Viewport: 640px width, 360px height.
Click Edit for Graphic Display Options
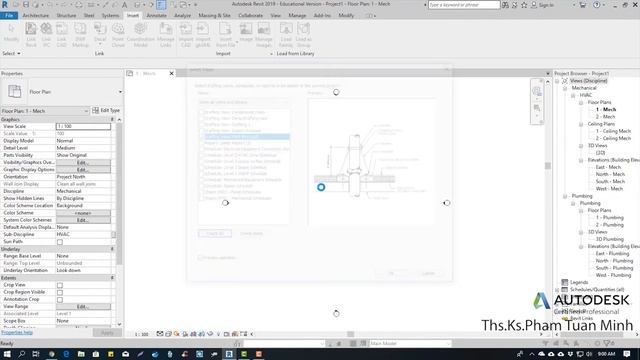click(83, 170)
